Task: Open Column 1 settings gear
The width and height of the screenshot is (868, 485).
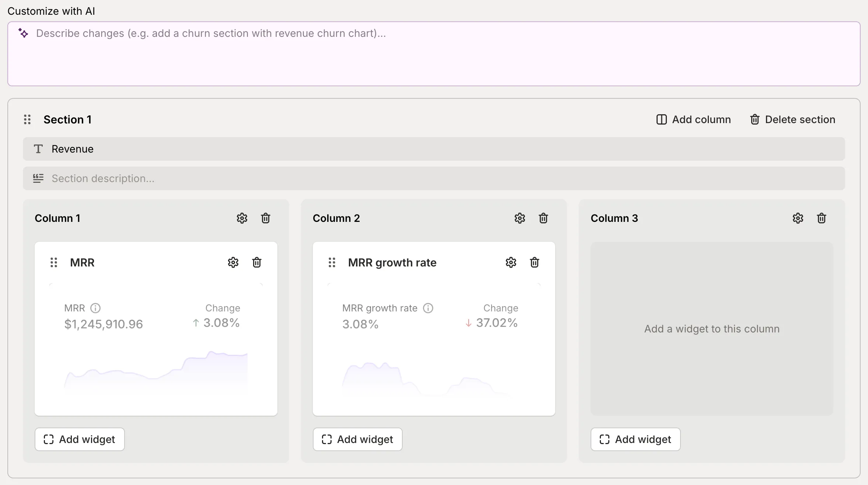Action: click(242, 218)
